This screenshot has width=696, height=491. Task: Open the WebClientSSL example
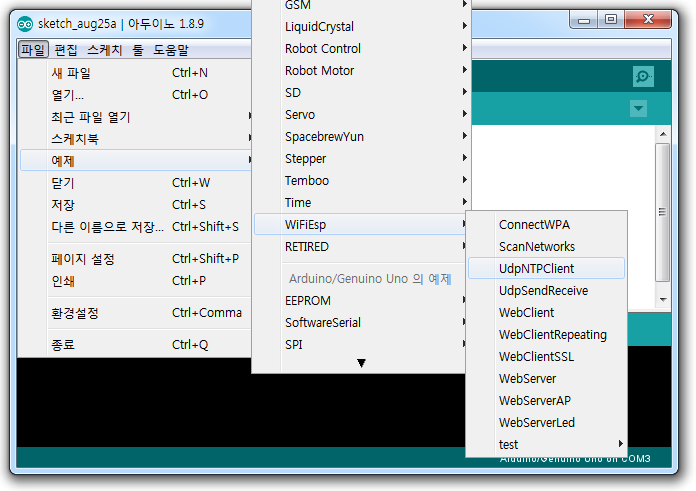coord(546,356)
